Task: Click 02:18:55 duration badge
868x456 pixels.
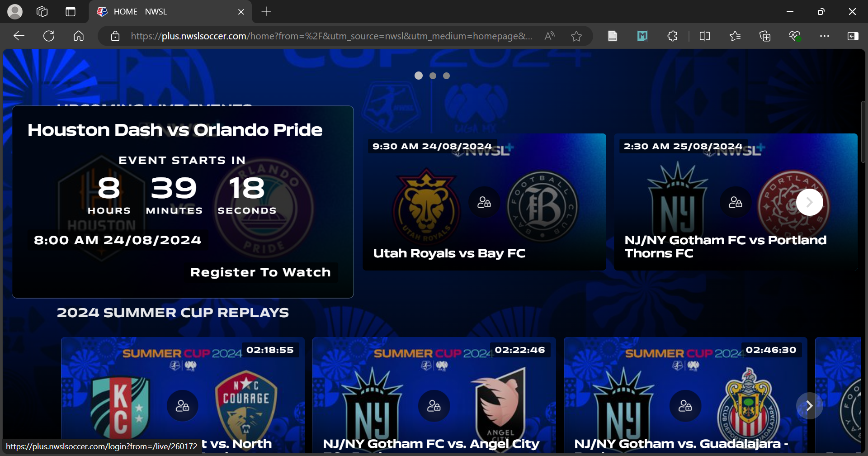Action: point(270,350)
